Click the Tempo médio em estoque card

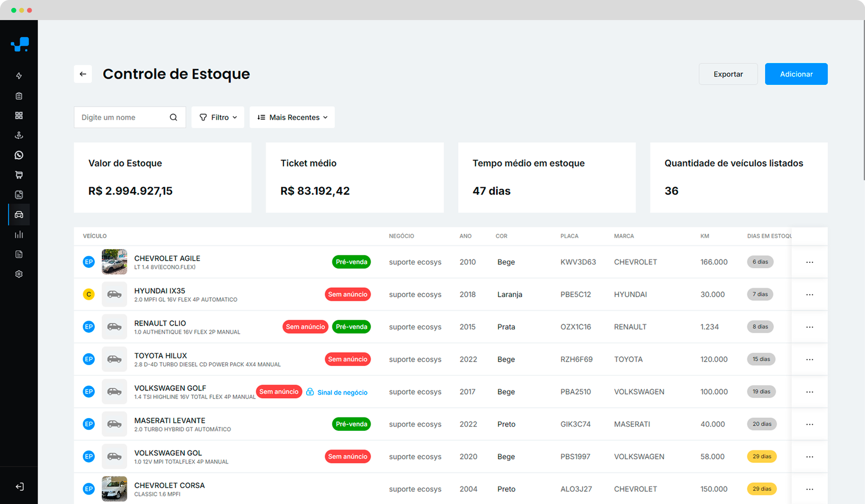coord(547,178)
